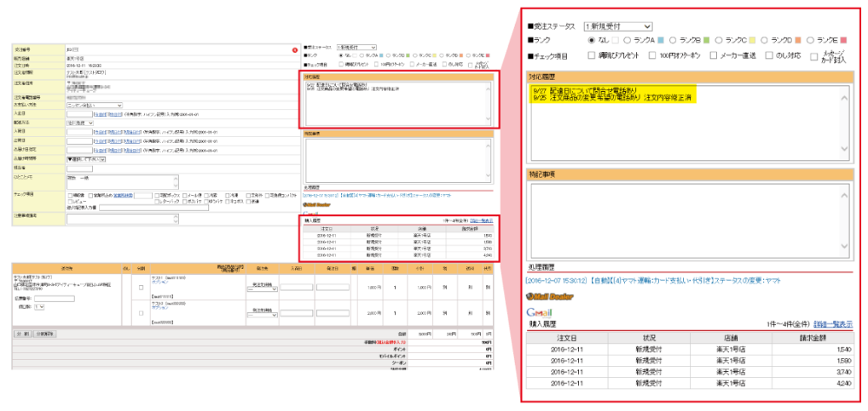Click 請求金額 column header in enlarged purchase history
The image size is (868, 411).
click(812, 338)
